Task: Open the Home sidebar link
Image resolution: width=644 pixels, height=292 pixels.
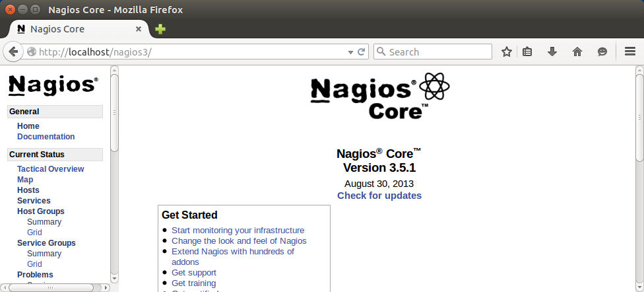Action: [28, 126]
